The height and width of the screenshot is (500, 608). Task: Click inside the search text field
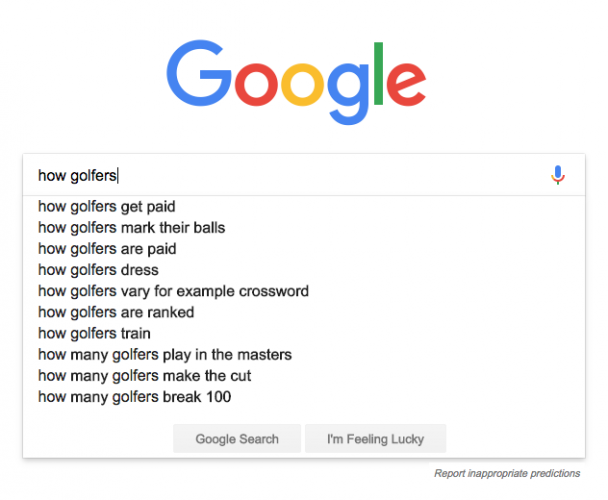point(300,175)
